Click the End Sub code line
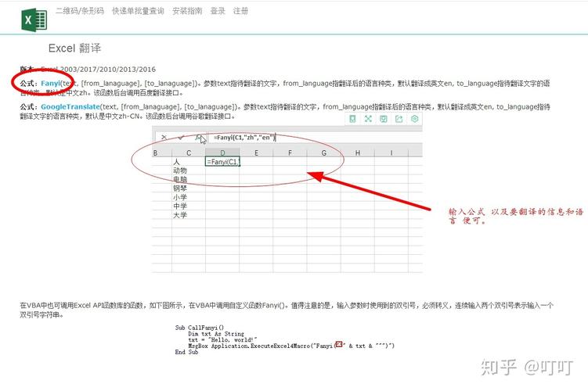Viewport: 588px width, 391px height. click(186, 352)
